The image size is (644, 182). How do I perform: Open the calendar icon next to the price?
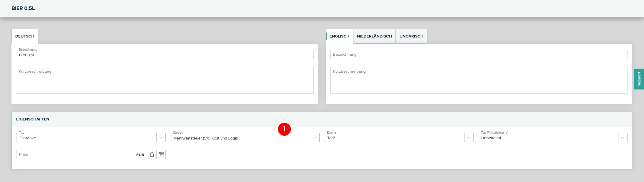(161, 154)
